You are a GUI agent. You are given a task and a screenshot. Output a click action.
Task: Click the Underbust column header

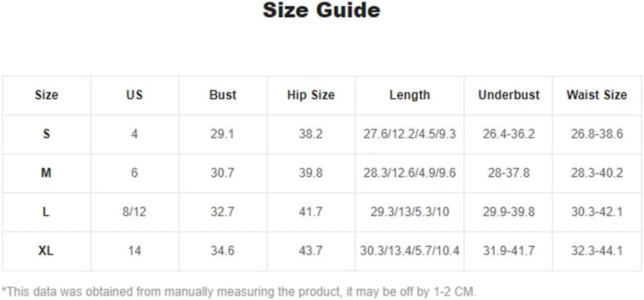click(509, 95)
